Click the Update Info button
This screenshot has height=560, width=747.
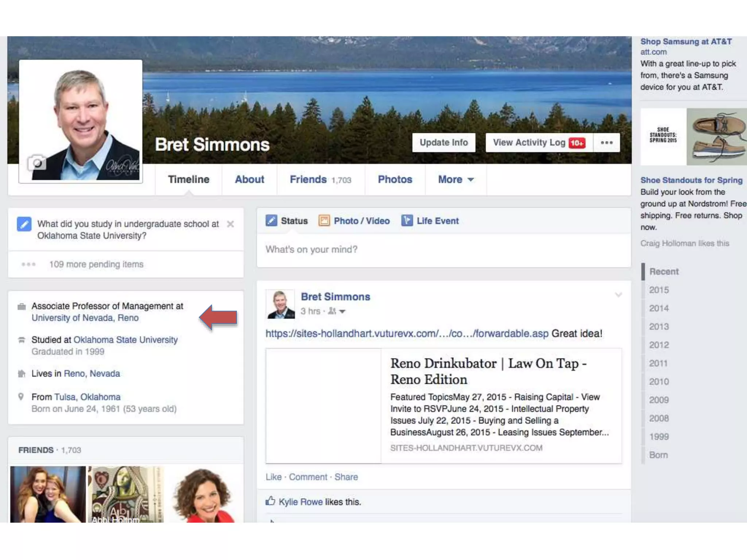tap(444, 143)
